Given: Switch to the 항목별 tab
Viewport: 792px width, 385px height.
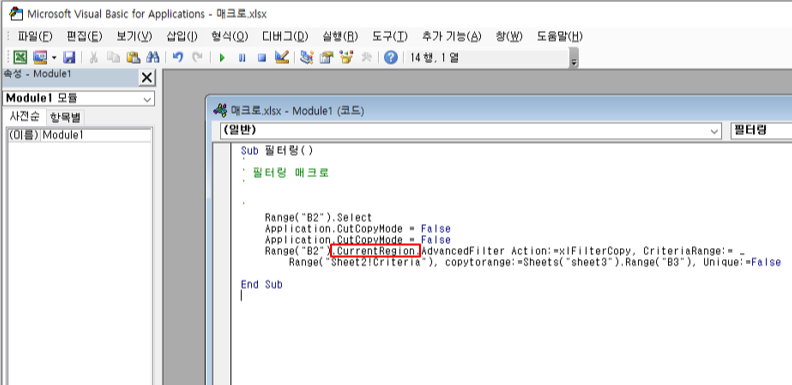Looking at the screenshot, I should coord(65,118).
